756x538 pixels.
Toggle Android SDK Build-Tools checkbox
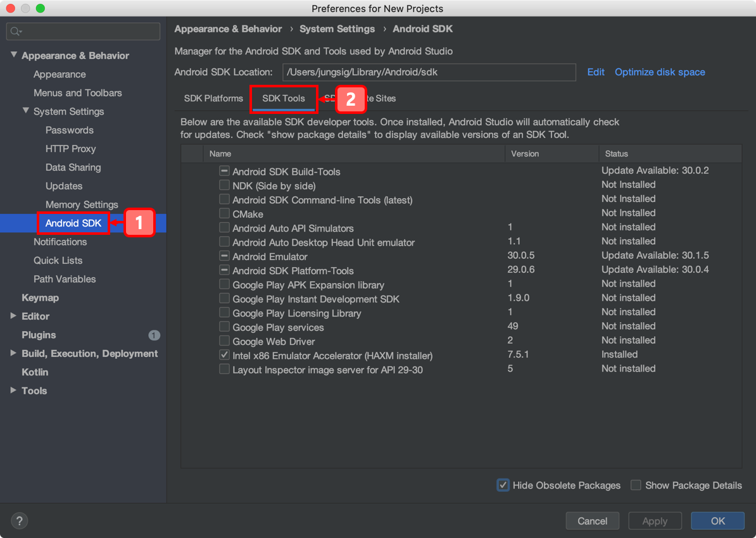coord(224,171)
